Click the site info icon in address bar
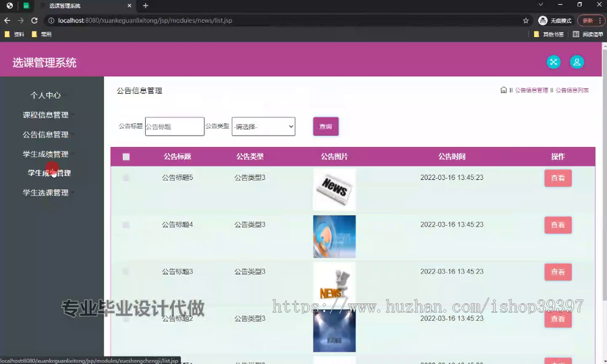607x364 pixels. (51, 20)
